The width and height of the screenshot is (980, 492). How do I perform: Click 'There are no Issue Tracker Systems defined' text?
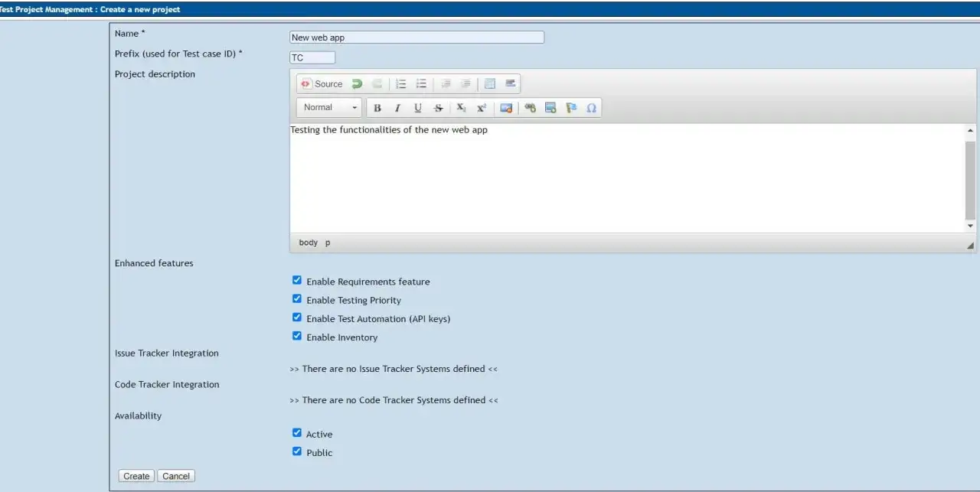pyautogui.click(x=394, y=369)
